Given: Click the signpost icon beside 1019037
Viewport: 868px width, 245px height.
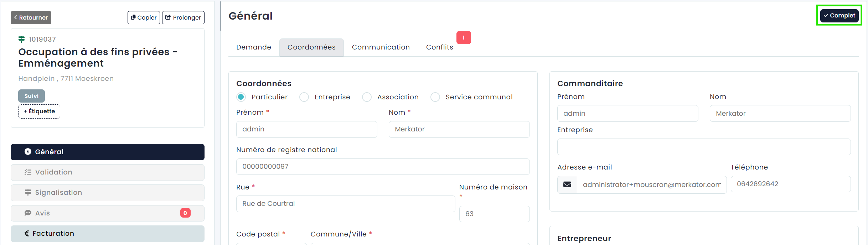Looking at the screenshot, I should coord(22,39).
